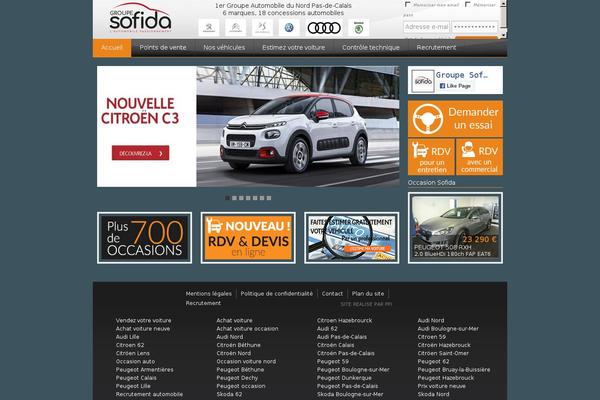Click the Citroën Béthune footer link
This screenshot has width=600, height=400.
[238, 345]
